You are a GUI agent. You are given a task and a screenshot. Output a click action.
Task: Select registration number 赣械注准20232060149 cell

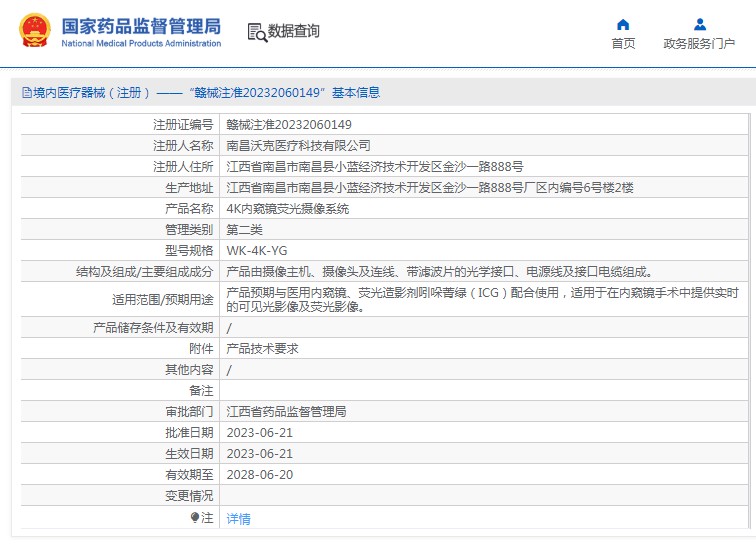point(289,125)
